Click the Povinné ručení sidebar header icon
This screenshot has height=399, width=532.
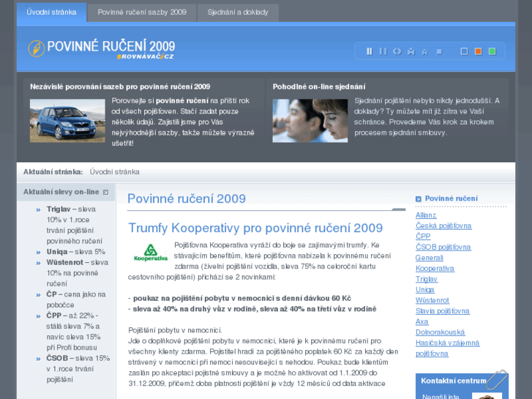(x=419, y=198)
